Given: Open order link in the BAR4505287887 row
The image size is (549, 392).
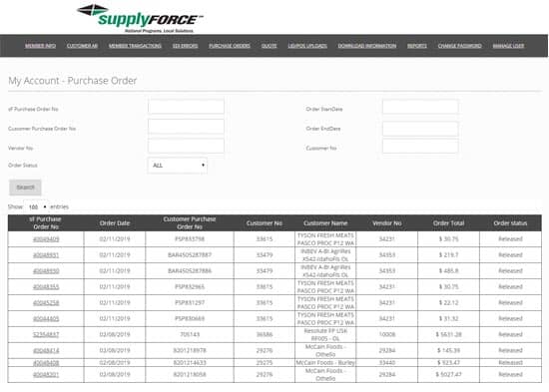Looking at the screenshot, I should pos(46,255).
